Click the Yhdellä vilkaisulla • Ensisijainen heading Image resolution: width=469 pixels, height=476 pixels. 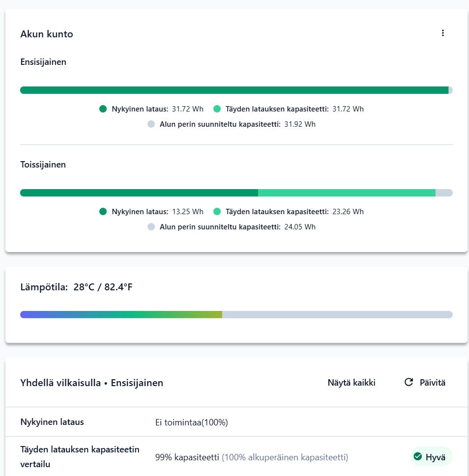point(91,383)
